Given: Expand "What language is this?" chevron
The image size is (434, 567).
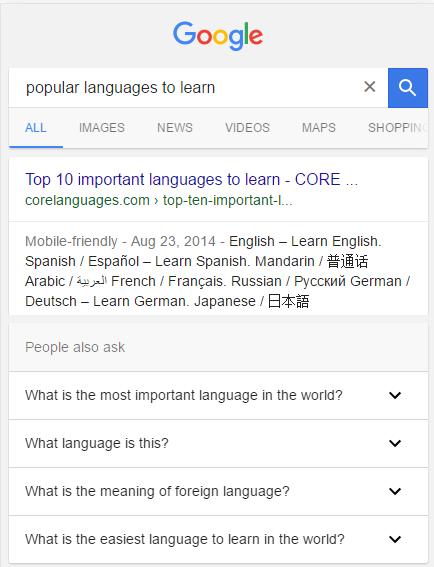Looking at the screenshot, I should click(x=395, y=443).
